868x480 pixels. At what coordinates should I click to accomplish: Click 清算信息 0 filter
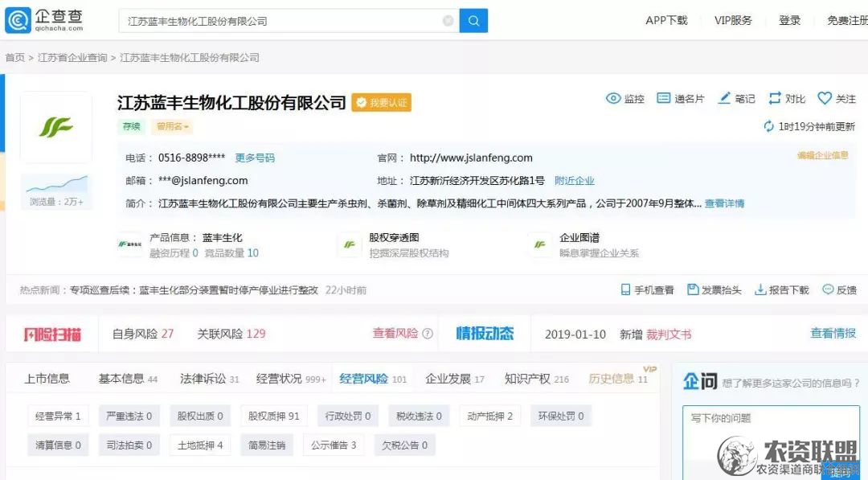point(58,445)
